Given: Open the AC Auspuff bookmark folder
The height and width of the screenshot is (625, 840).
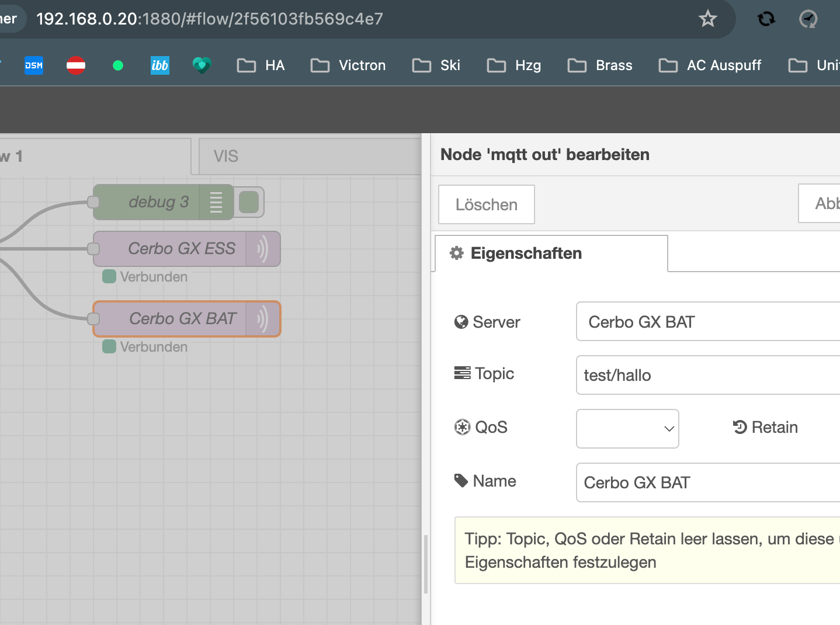Looking at the screenshot, I should (x=710, y=65).
